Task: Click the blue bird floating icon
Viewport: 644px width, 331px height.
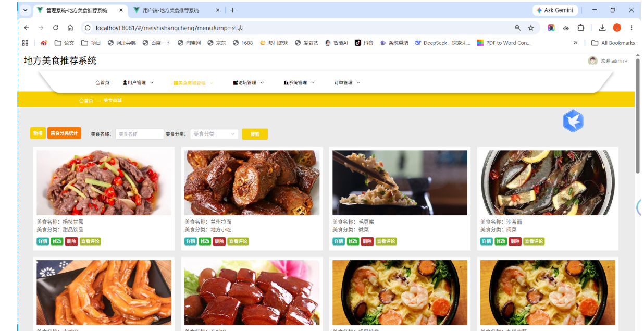Action: [x=573, y=121]
